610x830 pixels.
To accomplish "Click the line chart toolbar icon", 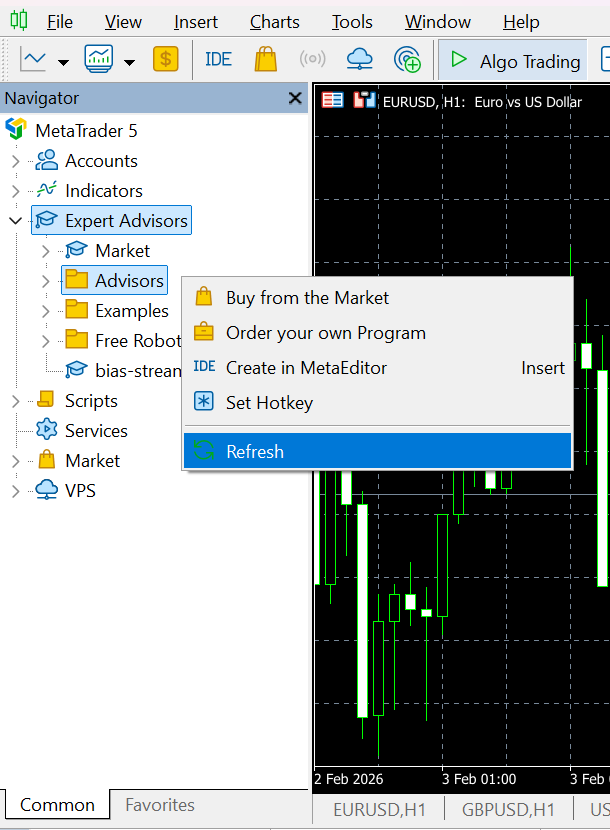I will (33, 59).
